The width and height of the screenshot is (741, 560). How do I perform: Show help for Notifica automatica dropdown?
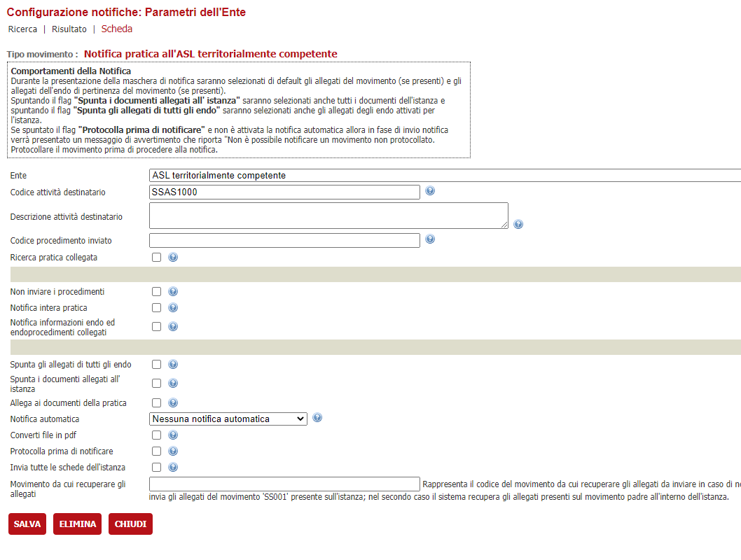tap(317, 418)
